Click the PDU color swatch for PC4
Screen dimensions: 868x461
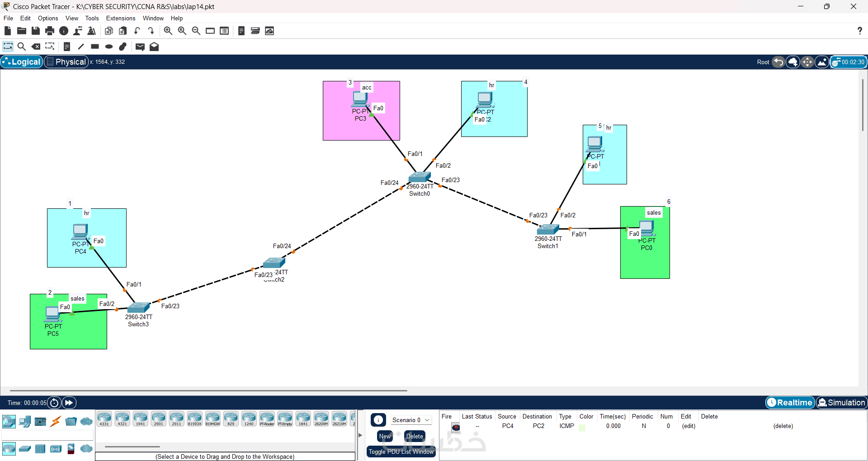[x=582, y=427]
